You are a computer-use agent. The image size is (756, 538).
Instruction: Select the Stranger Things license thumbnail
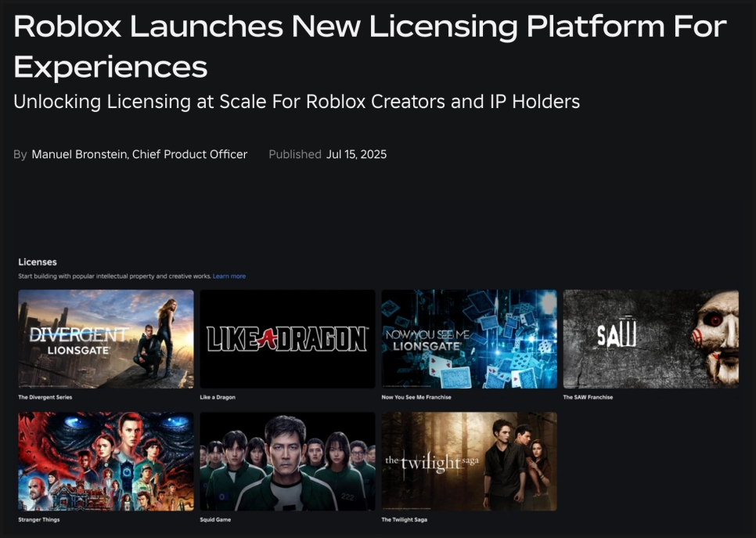click(106, 461)
